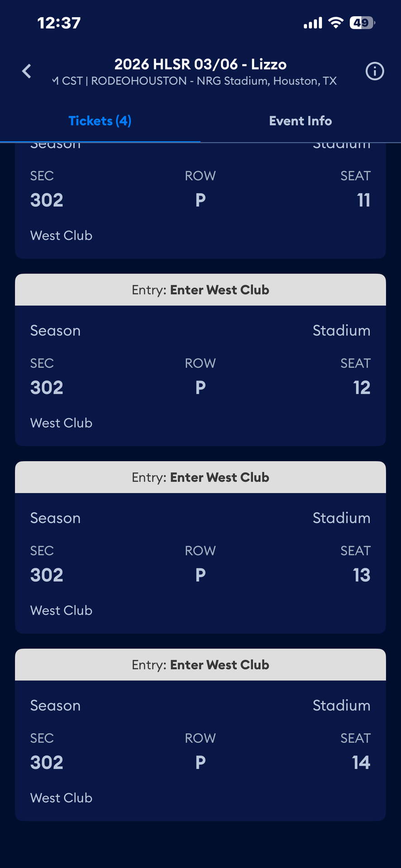The image size is (401, 868).
Task: Tap Entry banner above seat 14 ticket
Action: [x=200, y=665]
